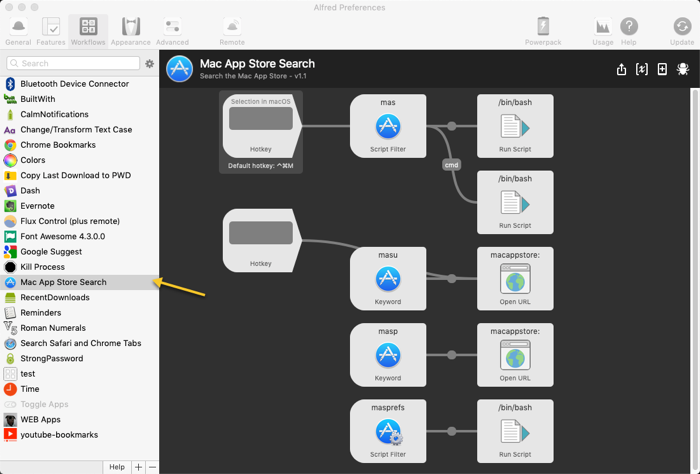700x474 pixels.
Task: Select Flux Control (plus remote) workflow
Action: (79, 221)
